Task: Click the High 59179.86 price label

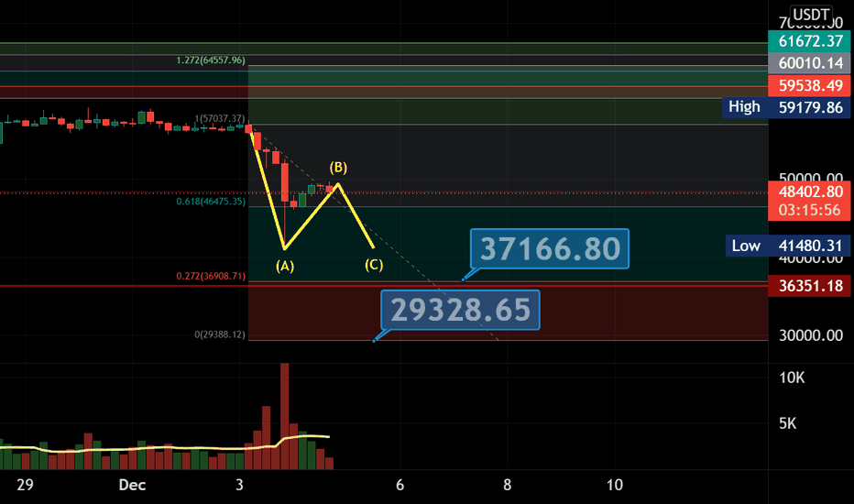Action: point(786,107)
